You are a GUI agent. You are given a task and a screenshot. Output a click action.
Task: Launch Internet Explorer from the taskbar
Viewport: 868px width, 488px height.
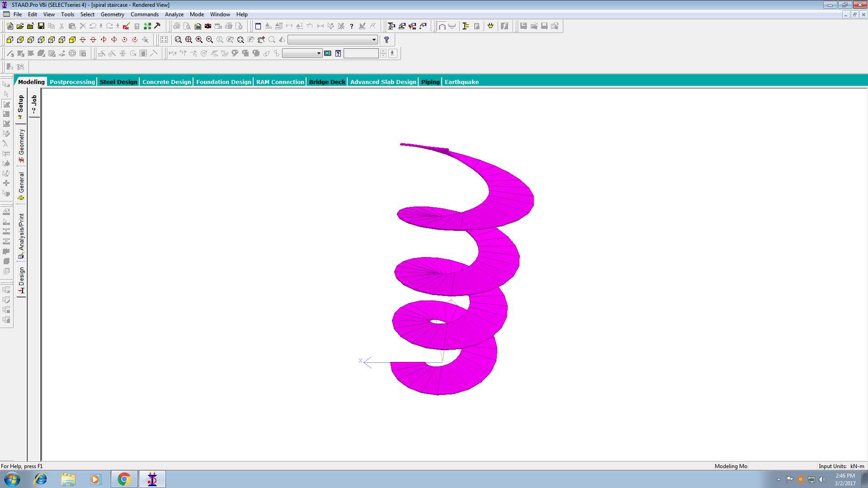coord(41,479)
